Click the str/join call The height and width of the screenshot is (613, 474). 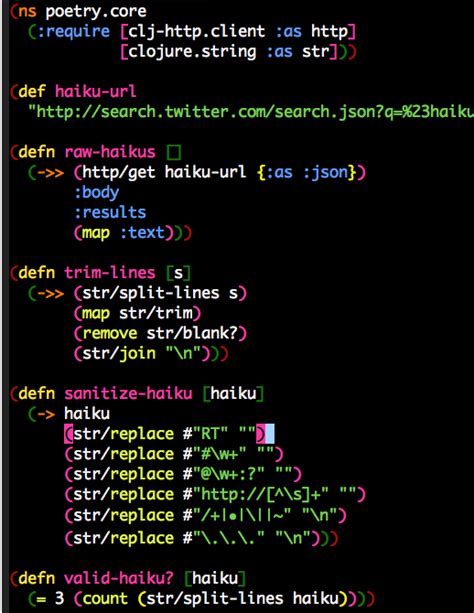142,353
